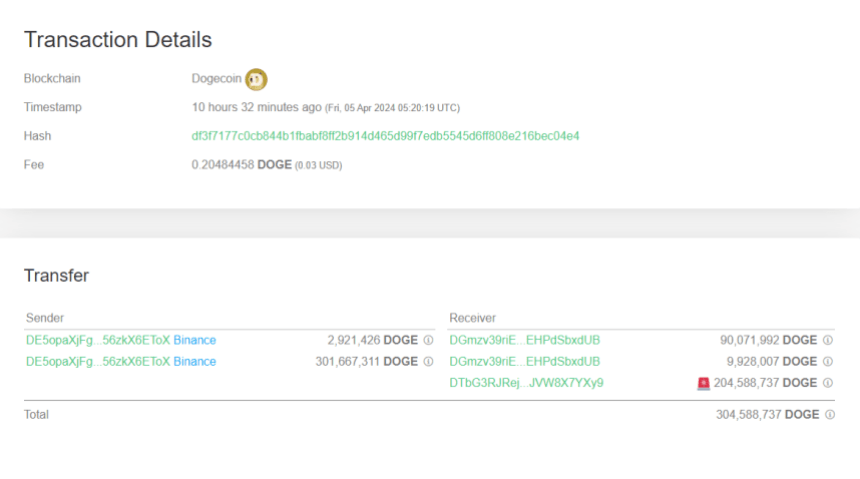Viewport: 860px width, 479px height.
Task: Click info icon beside 204,588,737 DOGE
Action: [x=827, y=383]
